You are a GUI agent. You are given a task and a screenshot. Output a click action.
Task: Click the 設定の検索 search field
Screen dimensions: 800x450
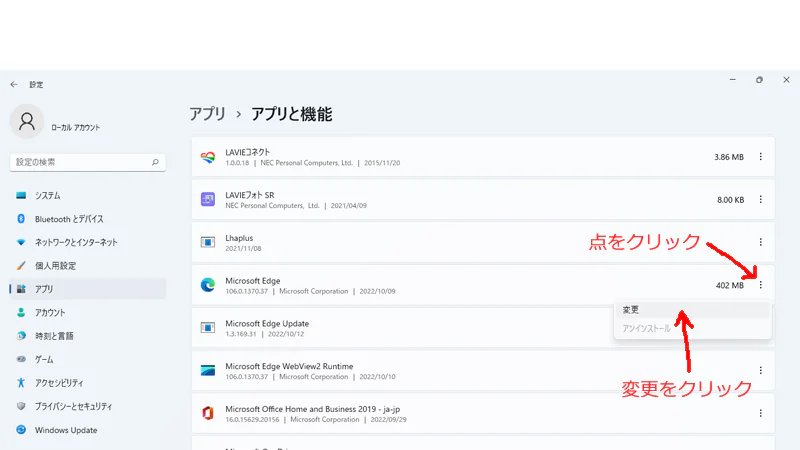(x=88, y=162)
